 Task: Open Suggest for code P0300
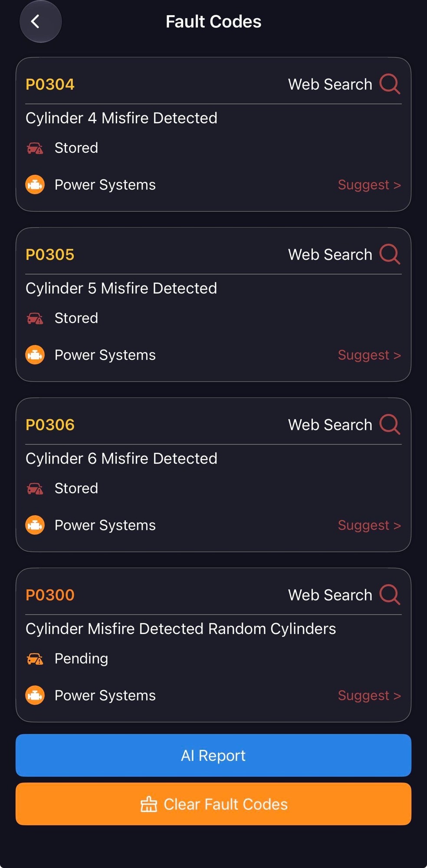(369, 695)
